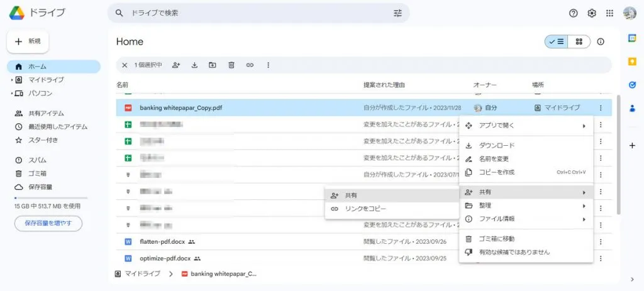Open Google Keep side panel icon
Image resolution: width=644 pixels, height=291 pixels.
[x=633, y=62]
